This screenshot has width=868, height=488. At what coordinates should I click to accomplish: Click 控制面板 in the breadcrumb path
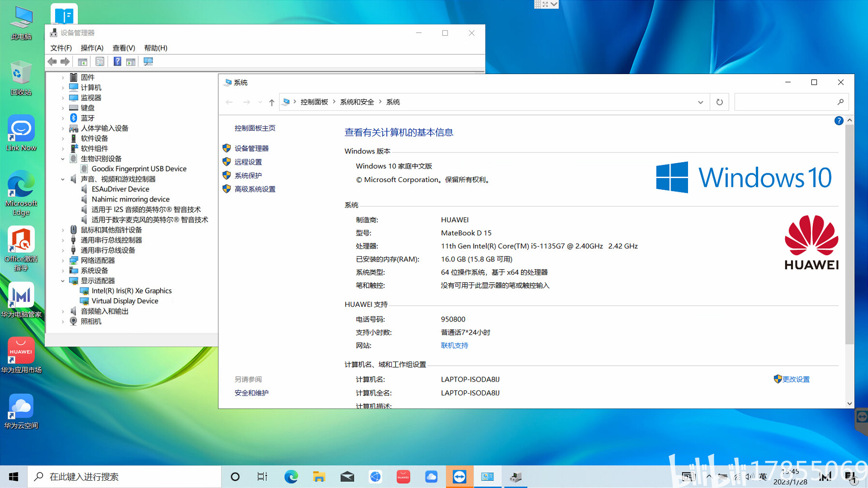point(314,102)
